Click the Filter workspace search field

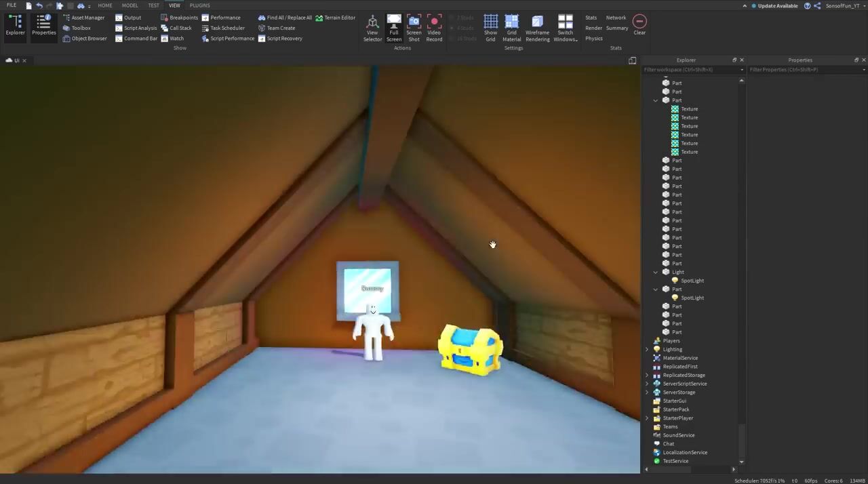(690, 70)
